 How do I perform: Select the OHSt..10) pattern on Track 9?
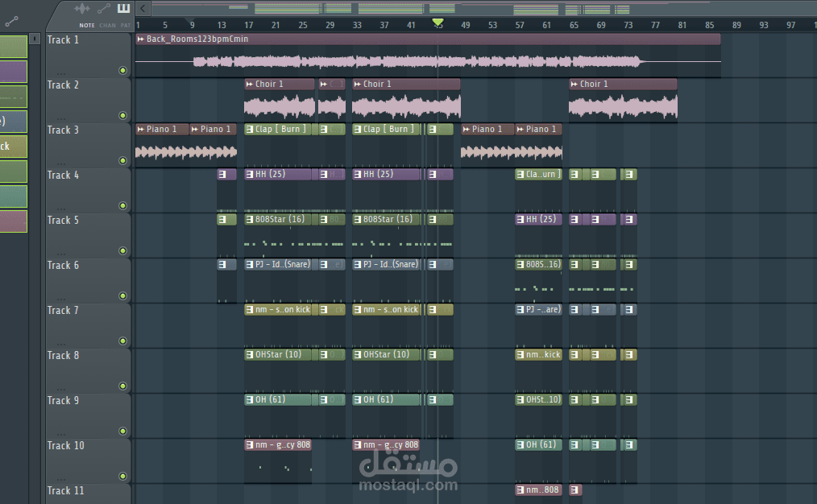coord(538,400)
